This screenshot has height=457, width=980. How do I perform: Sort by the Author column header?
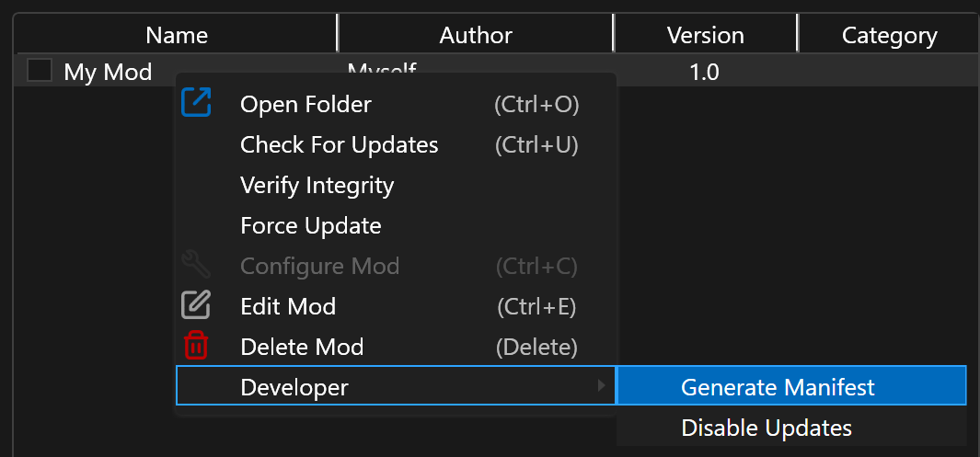tap(476, 36)
